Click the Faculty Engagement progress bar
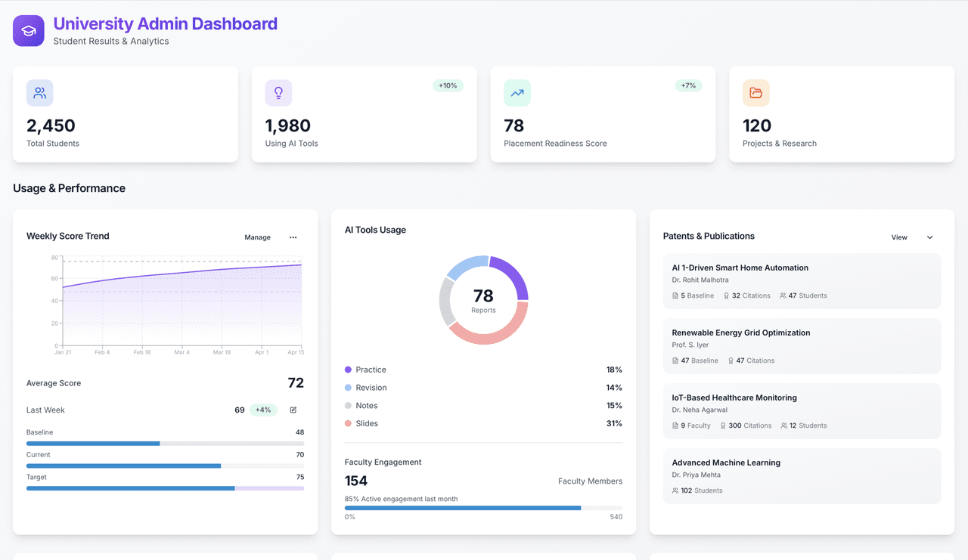 [x=483, y=508]
